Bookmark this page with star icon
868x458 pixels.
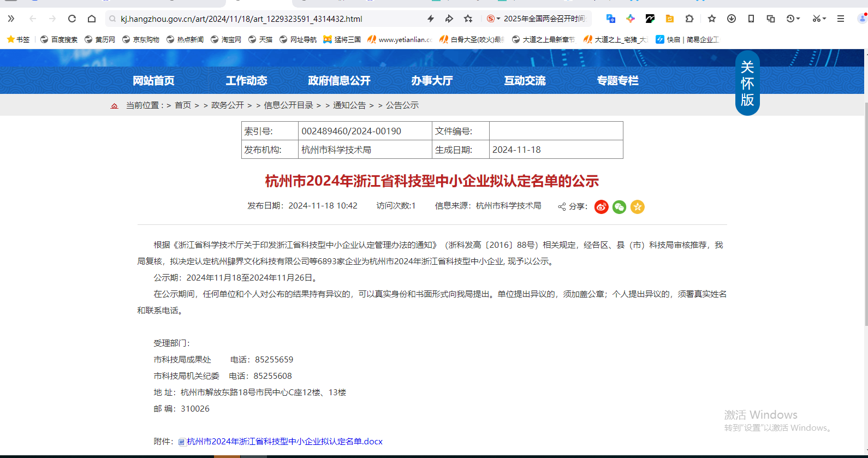(468, 19)
